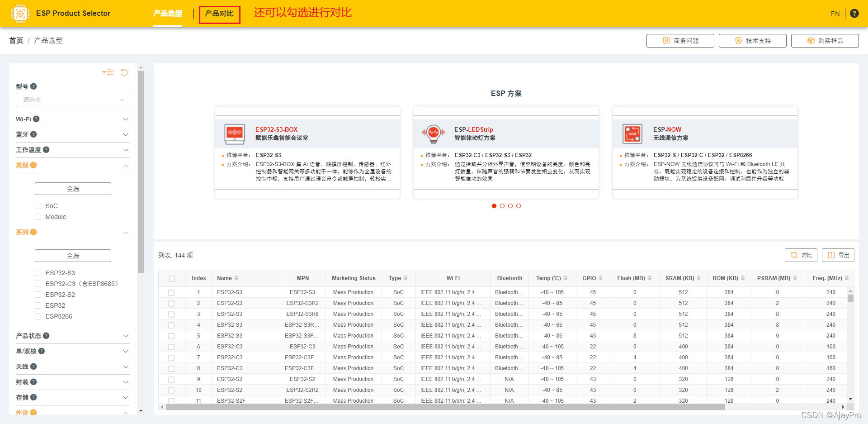The height and width of the screenshot is (424, 868).
Task: Click the help icon next to Wi-Fi filter
Action: tap(36, 119)
